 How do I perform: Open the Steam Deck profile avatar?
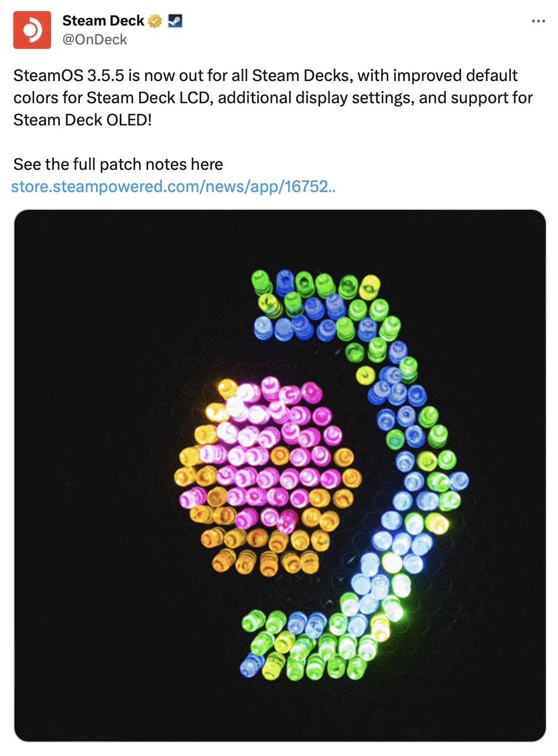pyautogui.click(x=32, y=30)
